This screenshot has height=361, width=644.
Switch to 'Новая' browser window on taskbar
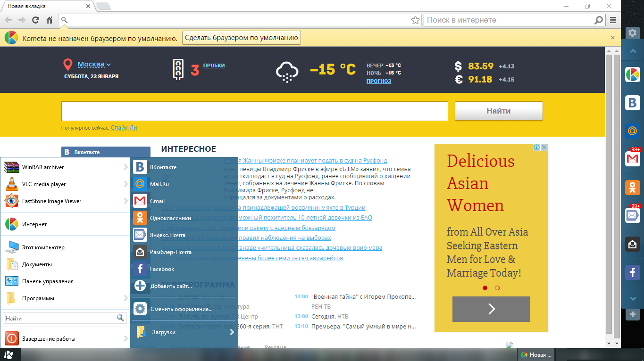coord(536,355)
